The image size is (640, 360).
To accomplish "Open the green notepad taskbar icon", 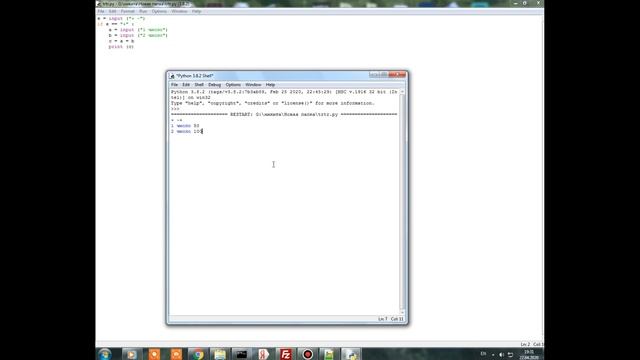I will coord(329,354).
